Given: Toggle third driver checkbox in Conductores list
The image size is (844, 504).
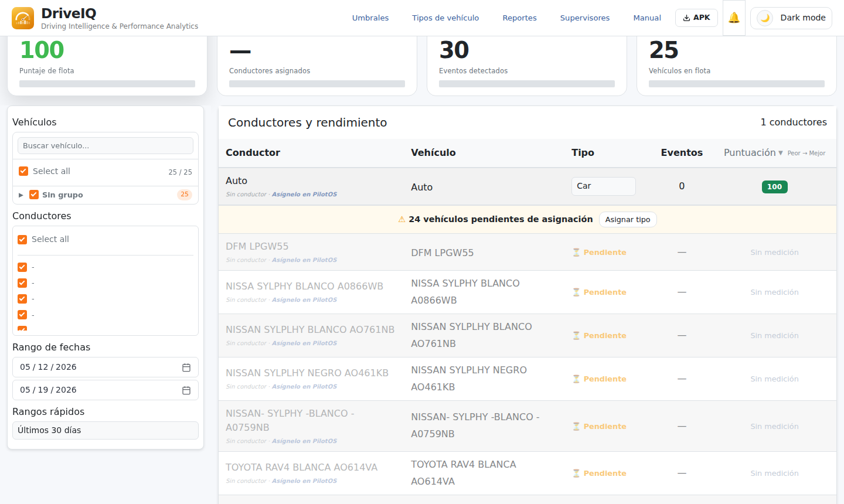Looking at the screenshot, I should coord(22,299).
